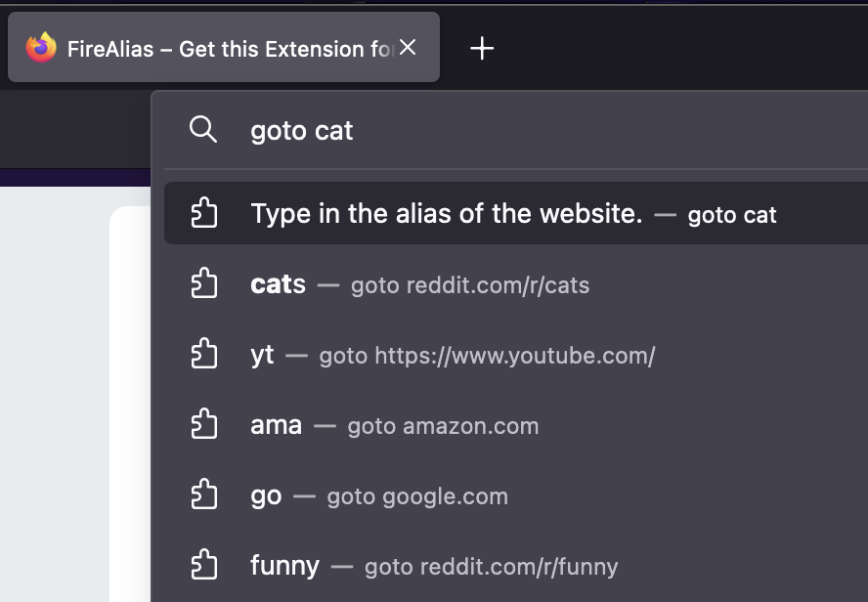The width and height of the screenshot is (868, 602).
Task: Open a new tab with plus button
Action: pos(482,48)
